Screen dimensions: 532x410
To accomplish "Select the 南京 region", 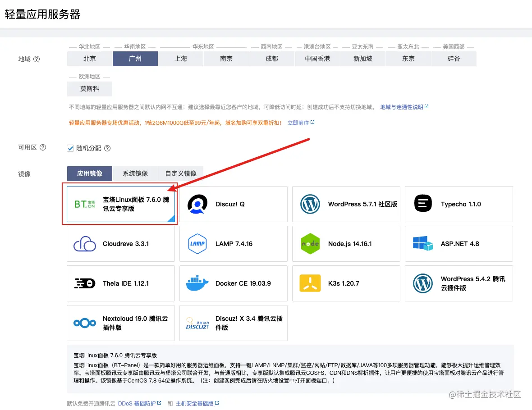I will point(226,59).
